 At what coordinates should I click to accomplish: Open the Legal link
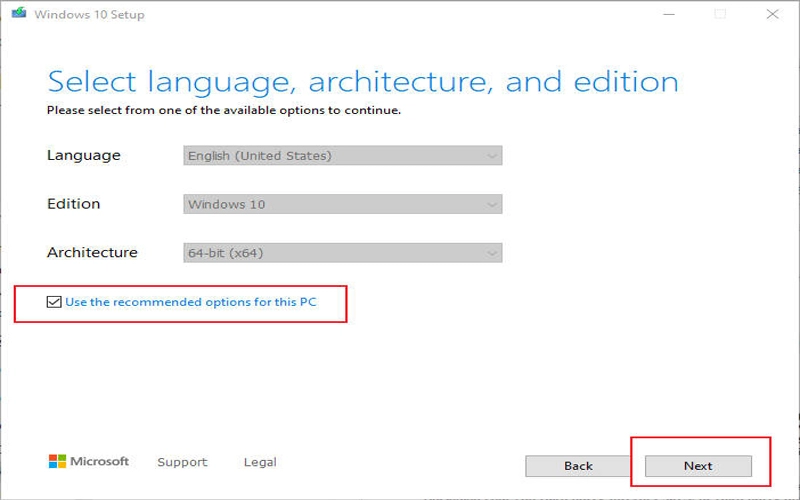[260, 462]
